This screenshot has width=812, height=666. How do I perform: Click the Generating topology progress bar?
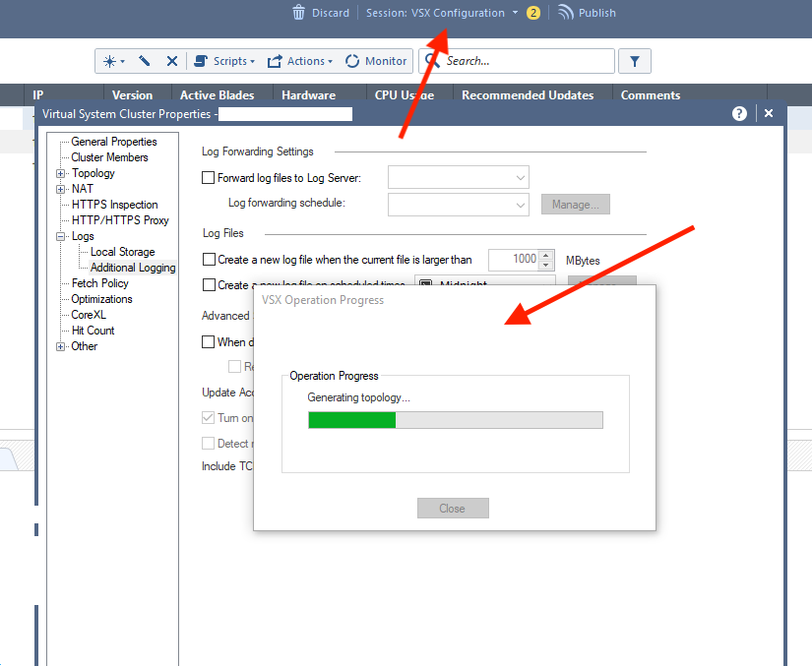(x=456, y=420)
